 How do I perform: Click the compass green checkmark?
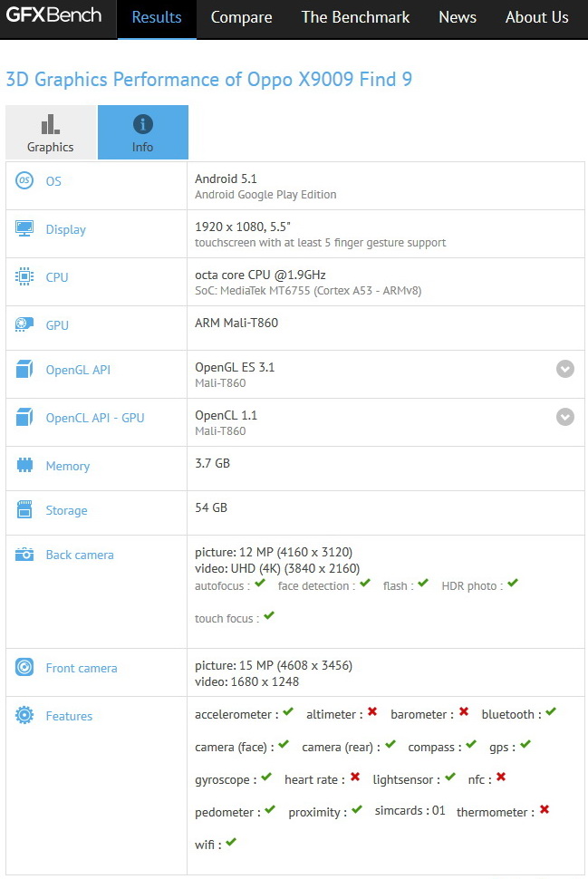coord(471,744)
